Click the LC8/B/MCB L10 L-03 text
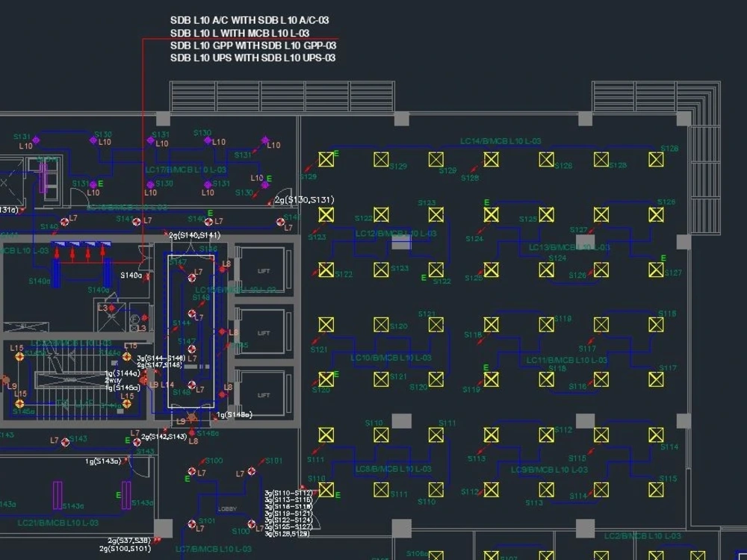747x560 pixels. pos(393,468)
